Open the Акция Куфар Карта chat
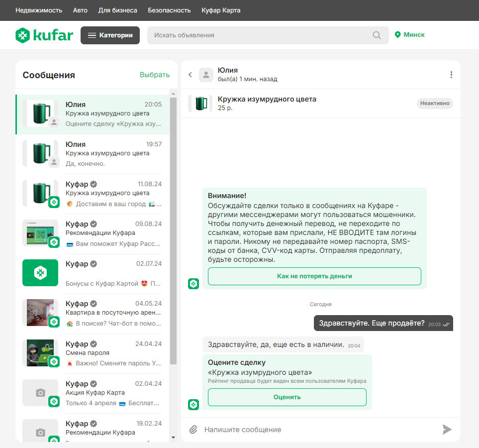 (93, 394)
